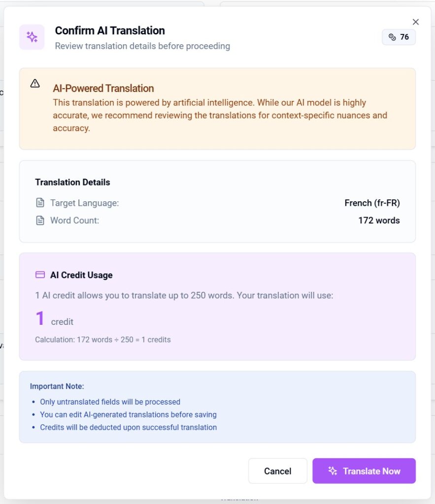435x504 pixels.
Task: Close the Confirm AI Translation dialog
Action: 416,22
